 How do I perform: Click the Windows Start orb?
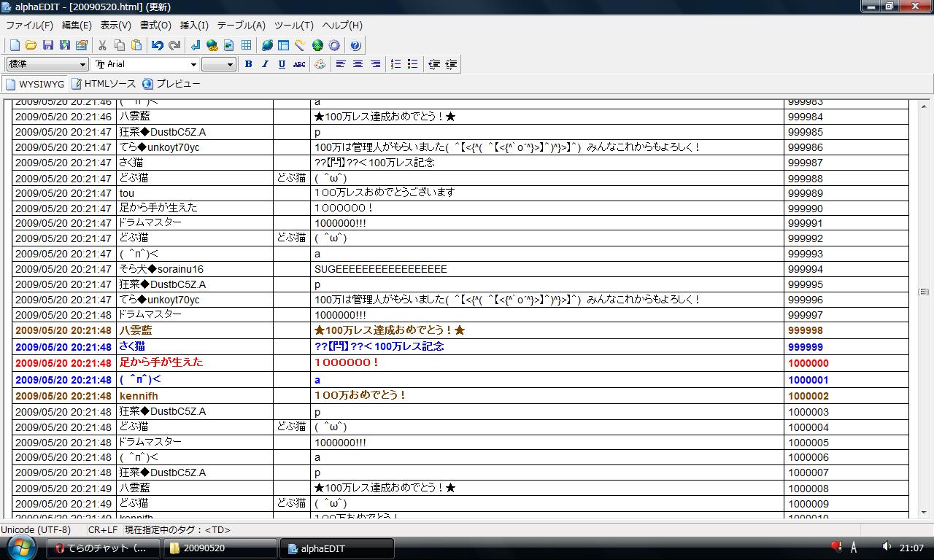[22, 547]
